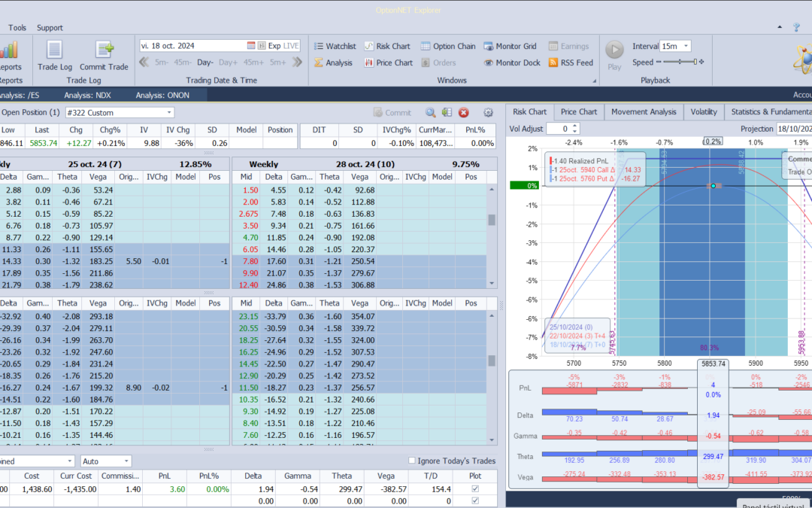Image resolution: width=812 pixels, height=508 pixels.
Task: Click the red delete position icon
Action: click(463, 112)
